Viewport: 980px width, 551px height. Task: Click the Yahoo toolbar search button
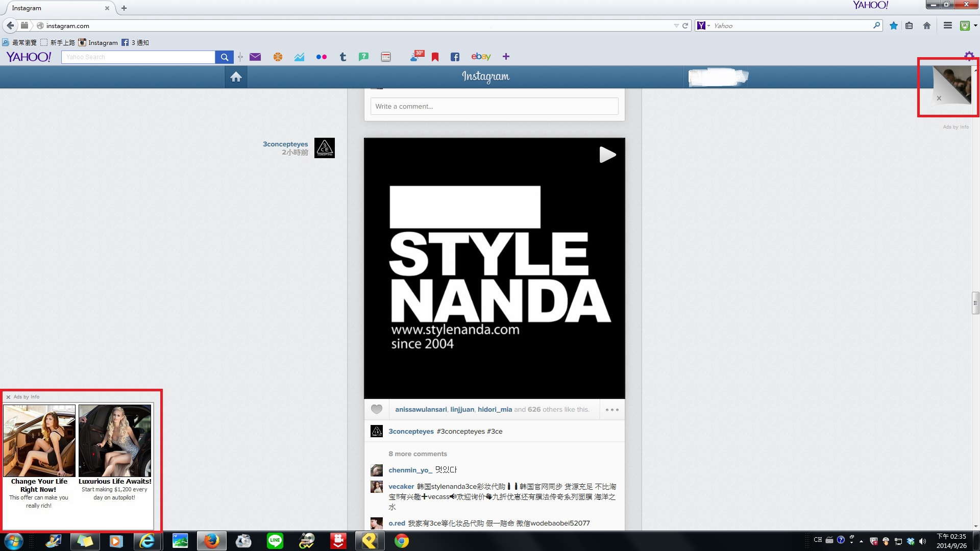pyautogui.click(x=224, y=57)
